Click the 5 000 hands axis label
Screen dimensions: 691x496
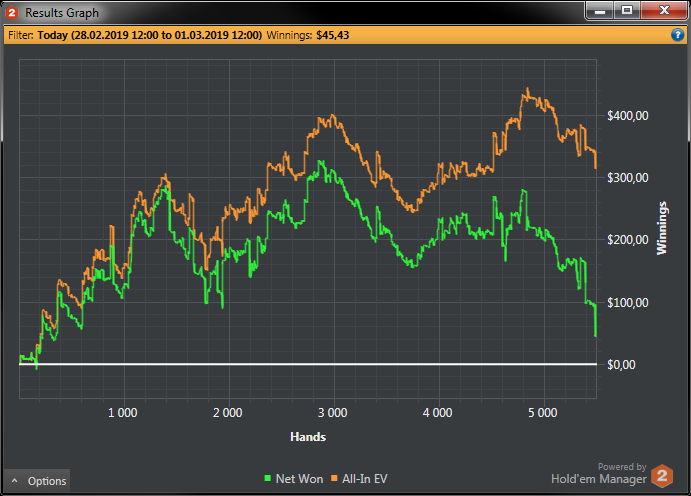(x=542, y=413)
